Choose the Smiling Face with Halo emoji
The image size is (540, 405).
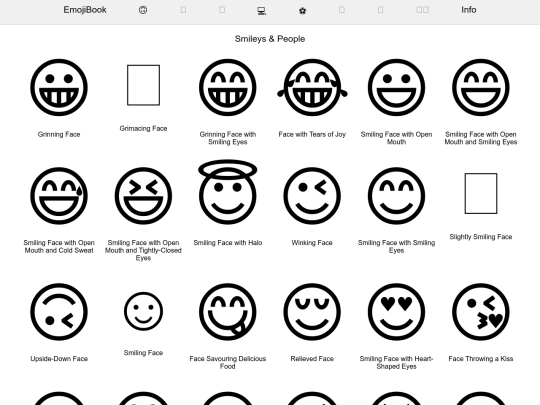click(228, 192)
